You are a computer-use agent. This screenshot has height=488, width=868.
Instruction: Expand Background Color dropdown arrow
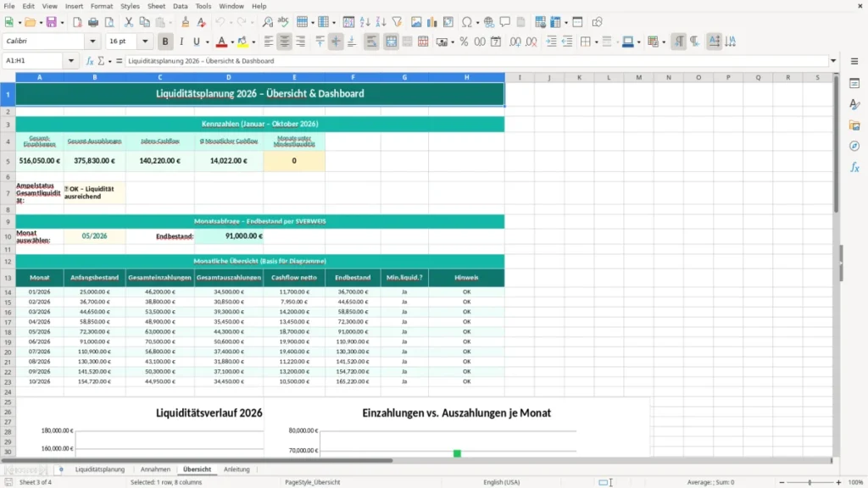[253, 42]
